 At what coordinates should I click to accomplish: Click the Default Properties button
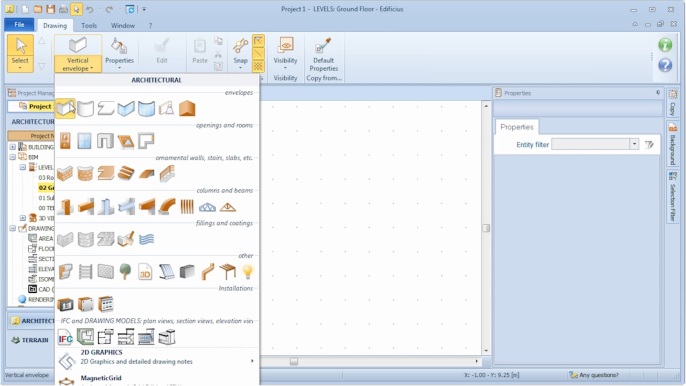(x=323, y=54)
